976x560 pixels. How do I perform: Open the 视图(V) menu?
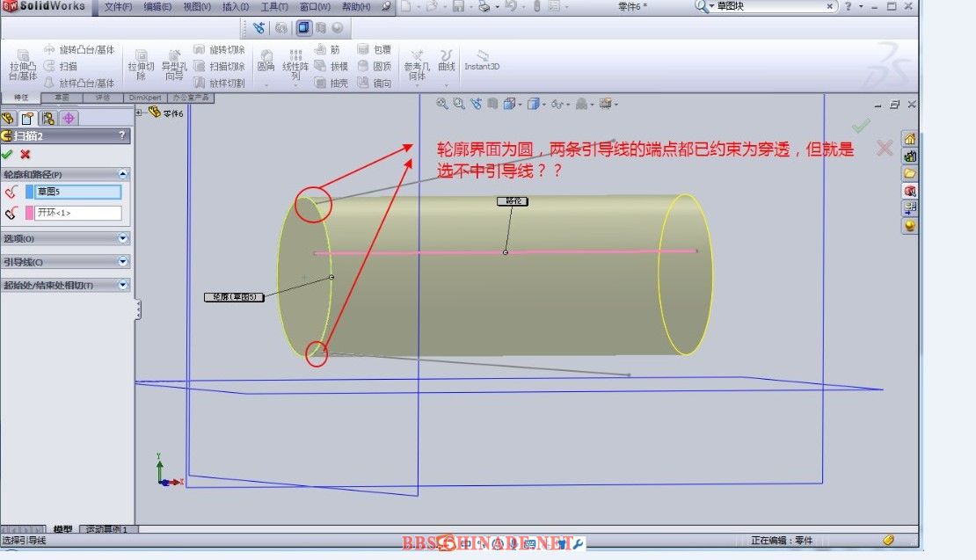(x=197, y=6)
